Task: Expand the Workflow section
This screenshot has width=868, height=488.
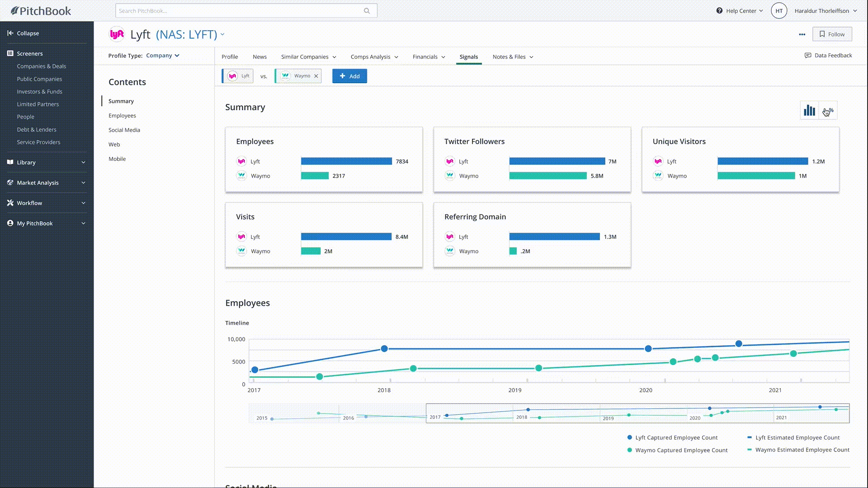Action: 83,203
